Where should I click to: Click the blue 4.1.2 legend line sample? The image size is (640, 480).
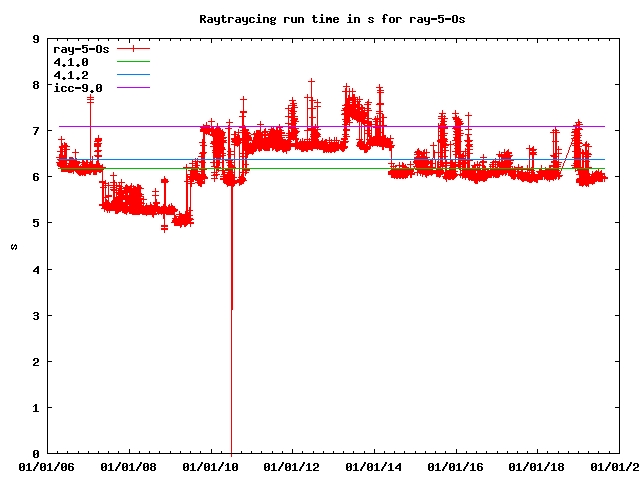(132, 75)
